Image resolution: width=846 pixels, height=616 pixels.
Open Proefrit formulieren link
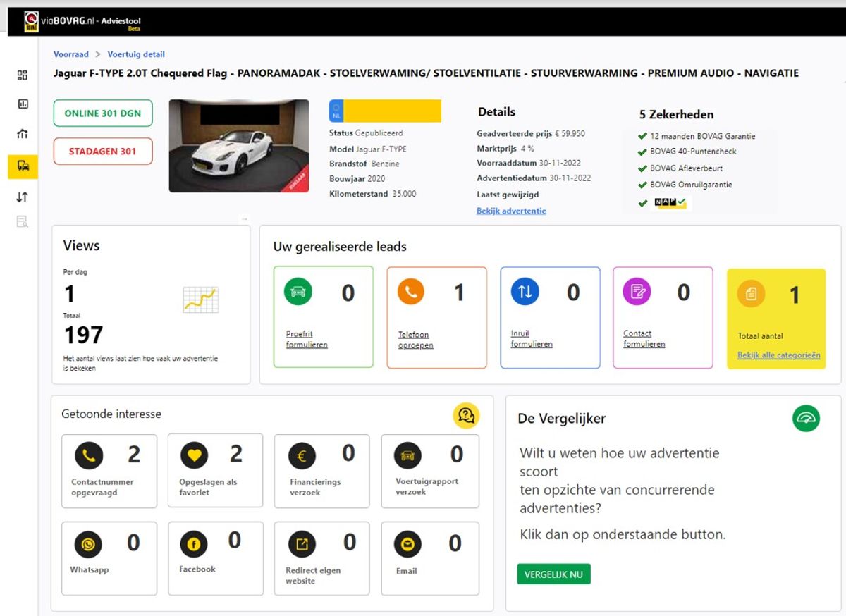(307, 339)
